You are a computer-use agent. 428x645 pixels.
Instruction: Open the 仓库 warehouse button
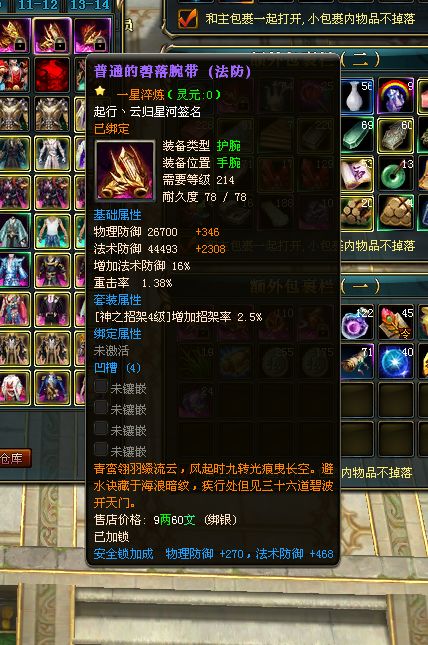coord(14,458)
